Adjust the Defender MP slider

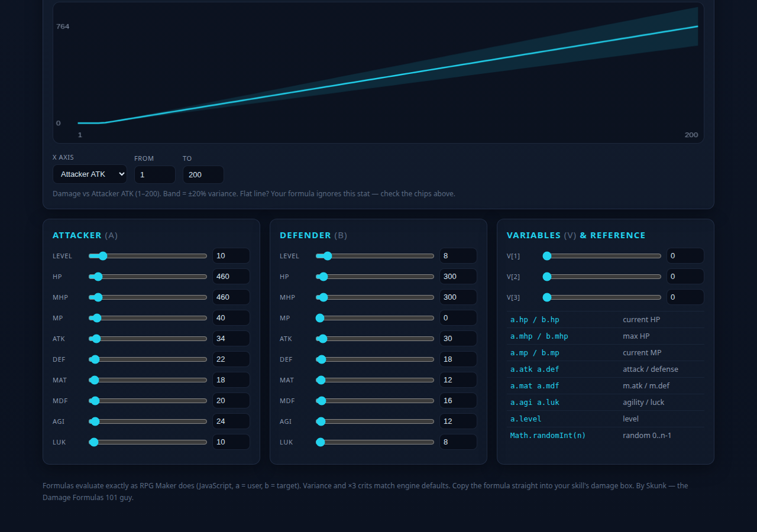[x=375, y=318]
